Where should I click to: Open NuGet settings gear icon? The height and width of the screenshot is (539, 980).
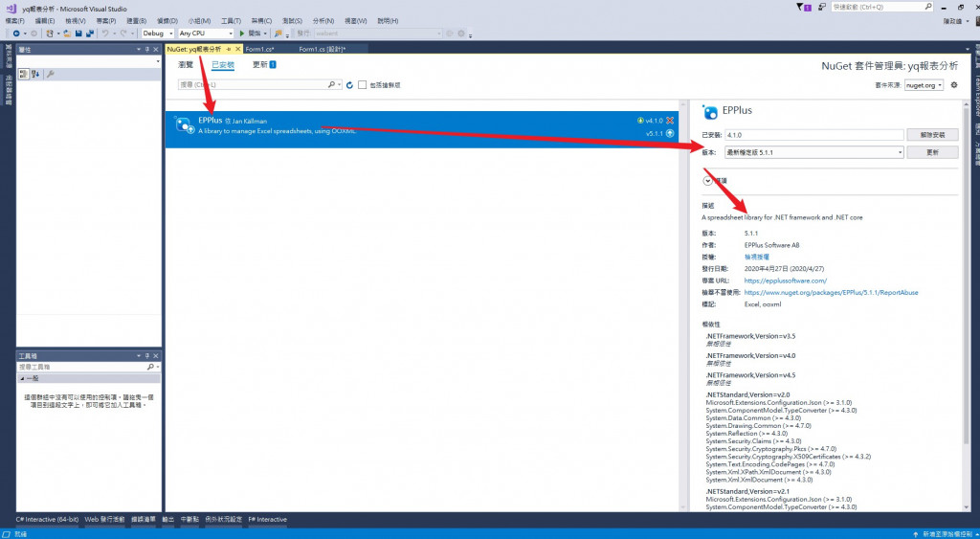pos(954,85)
